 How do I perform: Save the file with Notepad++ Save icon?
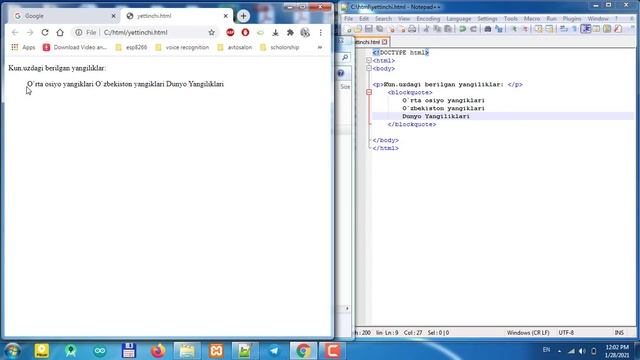coord(369,29)
